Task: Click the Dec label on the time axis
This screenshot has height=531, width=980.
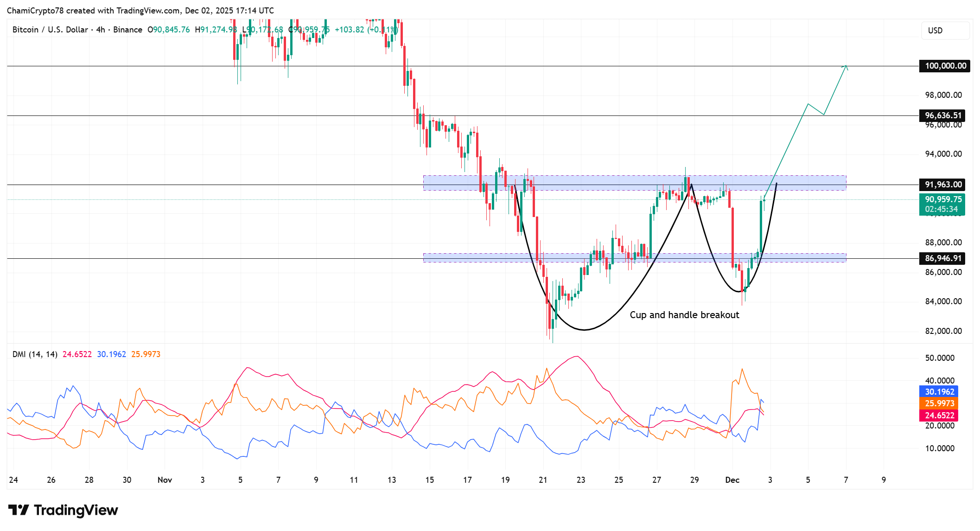Action: (x=732, y=480)
